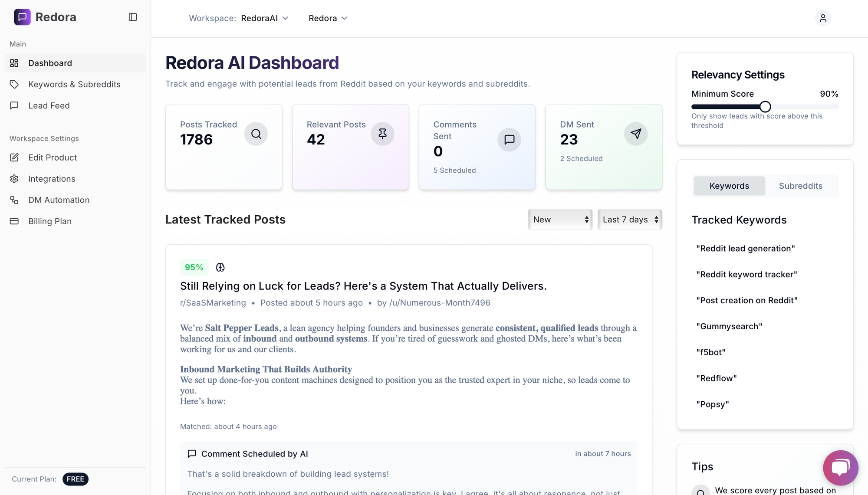The height and width of the screenshot is (495, 868).
Task: Open Keywords & Subreddits in sidebar
Action: [75, 84]
